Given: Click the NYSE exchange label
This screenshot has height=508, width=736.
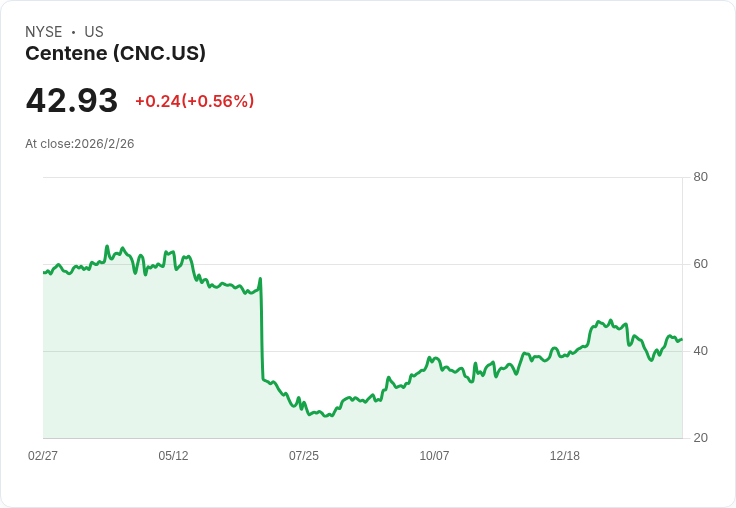Looking at the screenshot, I should point(44,32).
